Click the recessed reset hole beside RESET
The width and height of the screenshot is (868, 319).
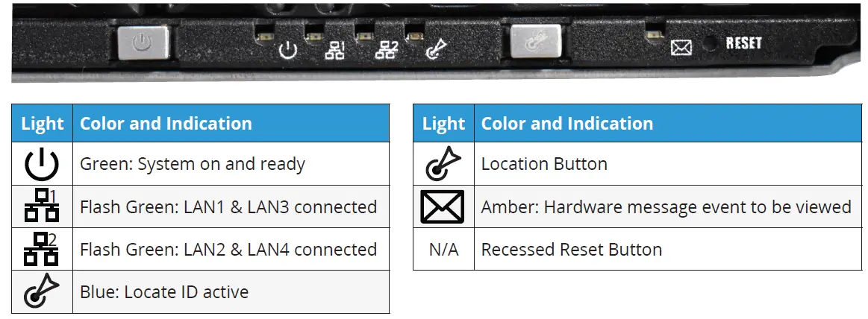tap(711, 44)
